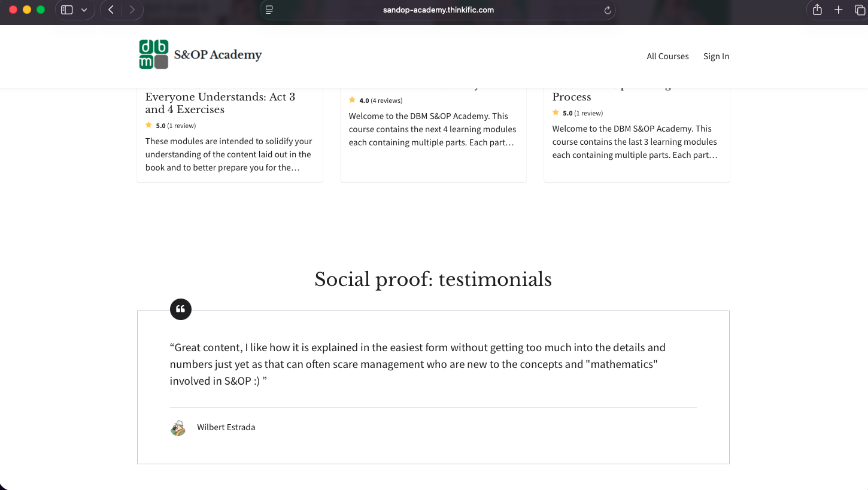Click the 4.0 star rating course card
Viewport: 868px width, 490px height.
(433, 132)
